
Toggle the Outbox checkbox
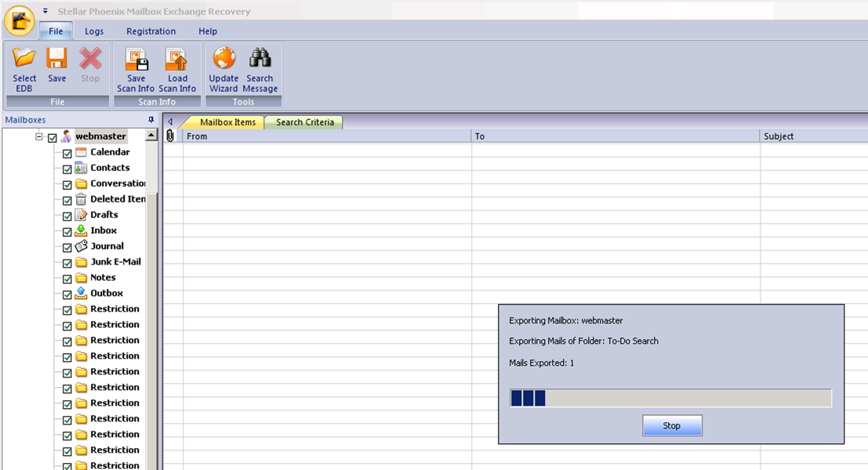(67, 294)
